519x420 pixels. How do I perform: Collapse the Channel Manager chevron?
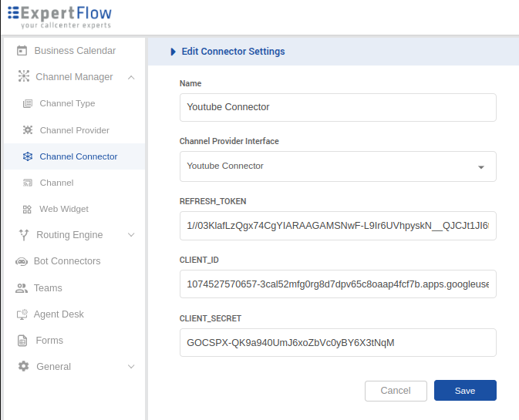pyautogui.click(x=131, y=77)
